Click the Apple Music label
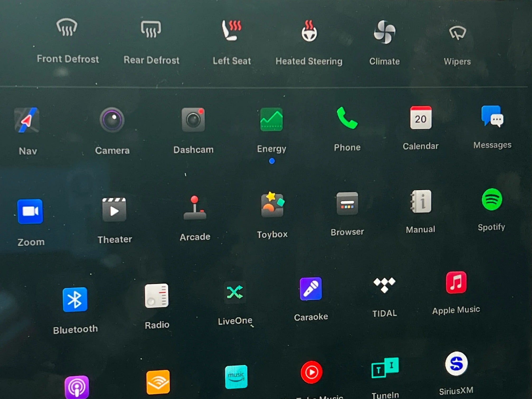 [x=456, y=310]
